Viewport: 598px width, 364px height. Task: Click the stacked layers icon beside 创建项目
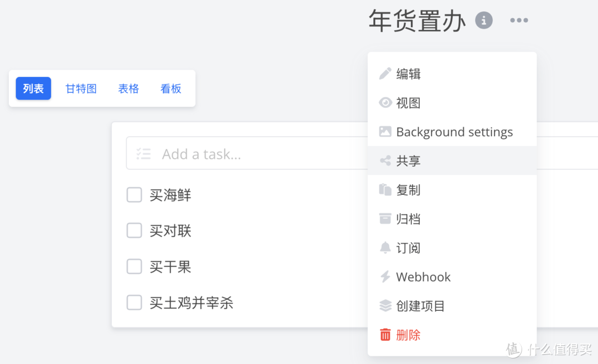(x=386, y=305)
